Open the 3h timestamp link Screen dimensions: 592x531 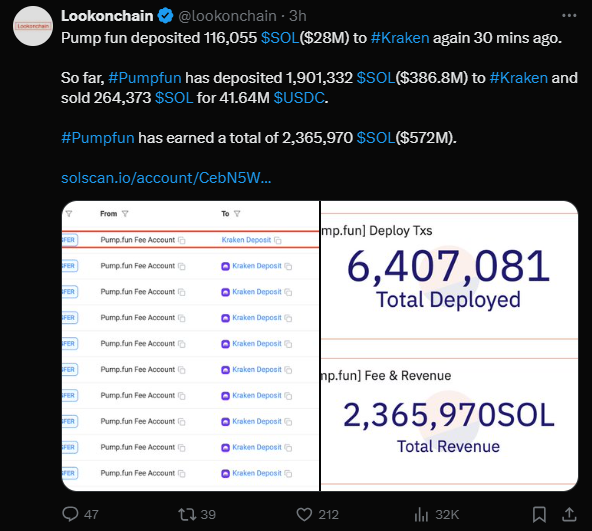(298, 16)
